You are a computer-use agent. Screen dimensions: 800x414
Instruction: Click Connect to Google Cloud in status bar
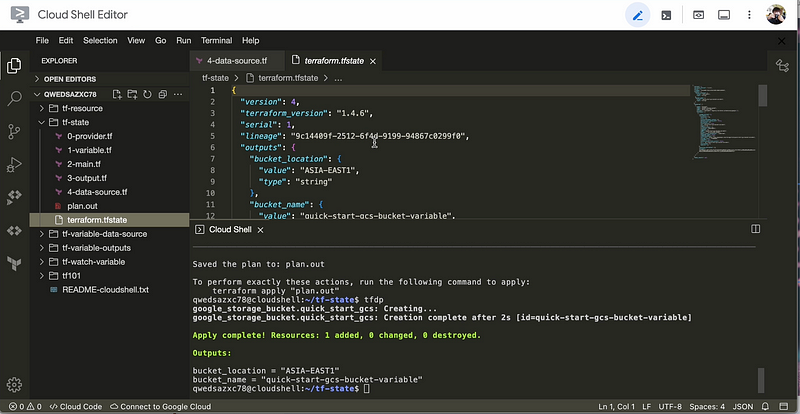point(160,407)
